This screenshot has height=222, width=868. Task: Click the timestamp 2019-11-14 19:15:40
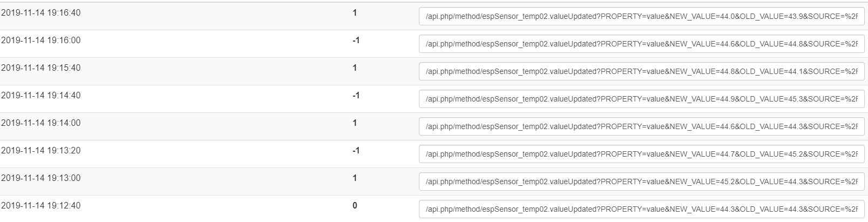pos(41,68)
